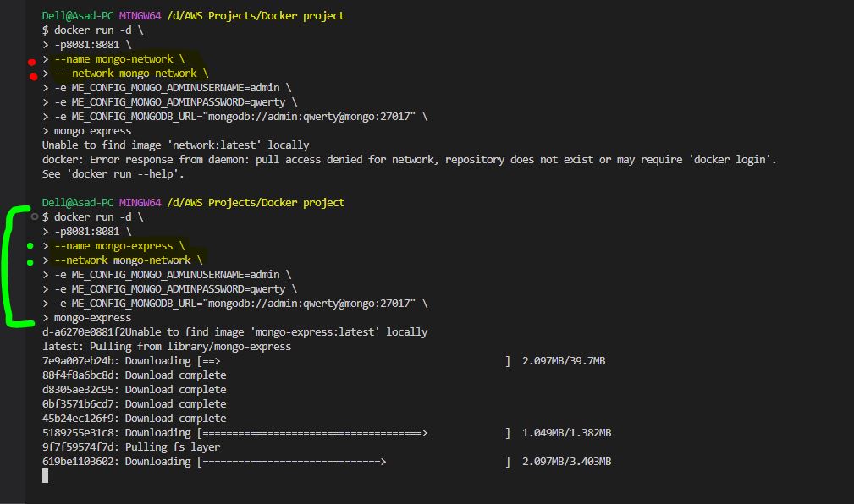Click 'latest: Pulling from library/mongo-express'
This screenshot has width=854, height=504.
(x=167, y=347)
